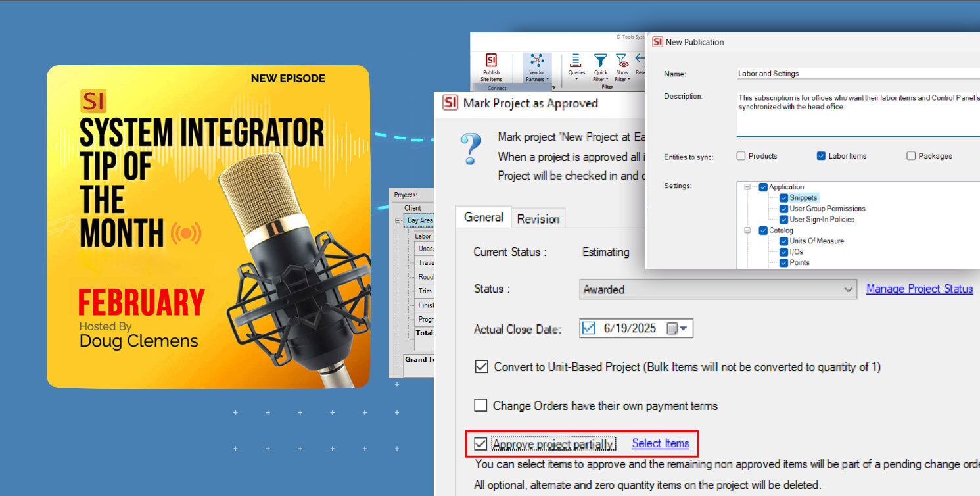Open the Manage Project Status link
The image size is (980, 496).
pos(920,289)
